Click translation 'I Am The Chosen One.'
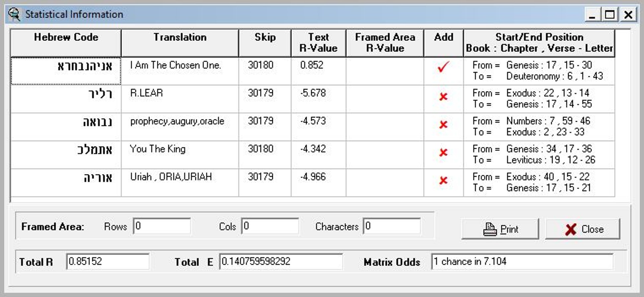 [176, 65]
